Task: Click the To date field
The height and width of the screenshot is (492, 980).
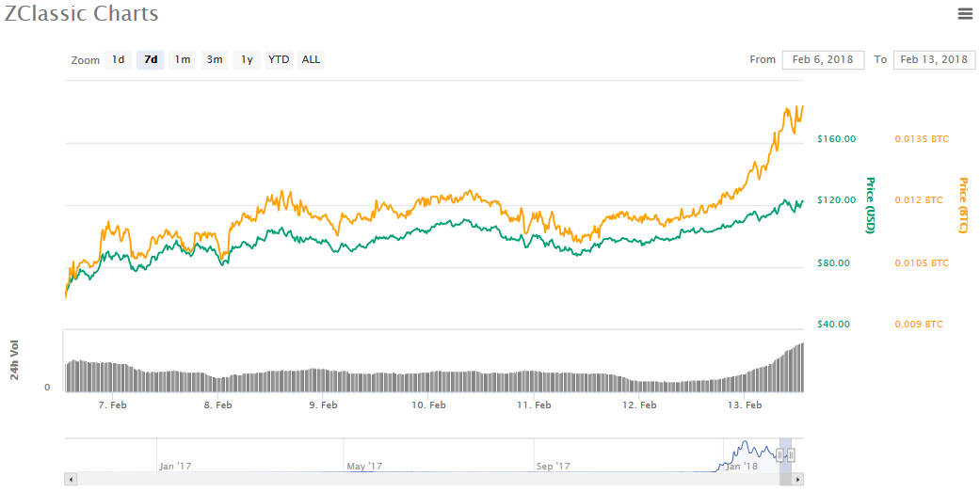Action: click(x=935, y=60)
